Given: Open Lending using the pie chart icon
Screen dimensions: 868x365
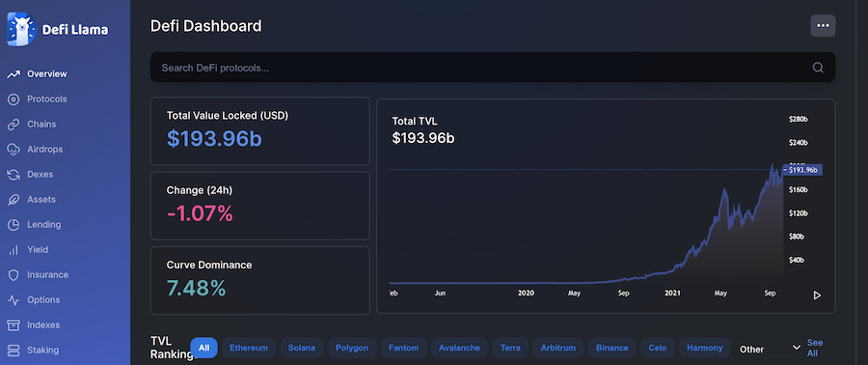Looking at the screenshot, I should coord(14,225).
